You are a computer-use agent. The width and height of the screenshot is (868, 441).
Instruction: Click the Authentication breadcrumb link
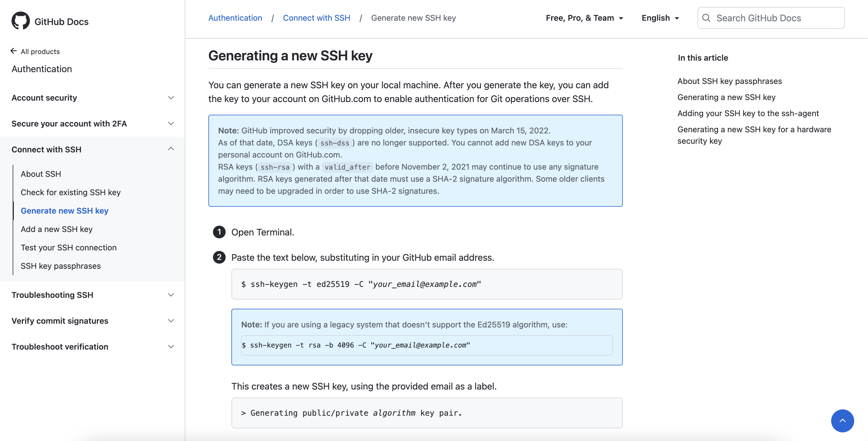pos(235,18)
